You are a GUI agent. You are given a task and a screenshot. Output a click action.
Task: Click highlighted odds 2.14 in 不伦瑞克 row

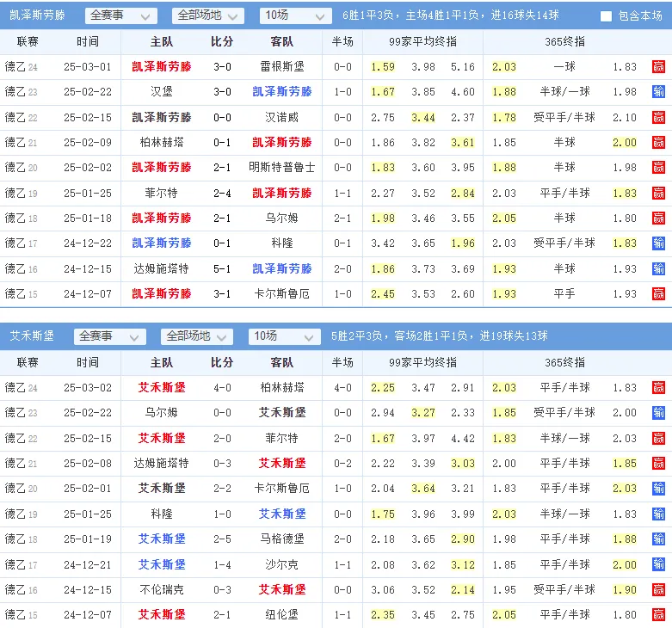pyautogui.click(x=463, y=590)
